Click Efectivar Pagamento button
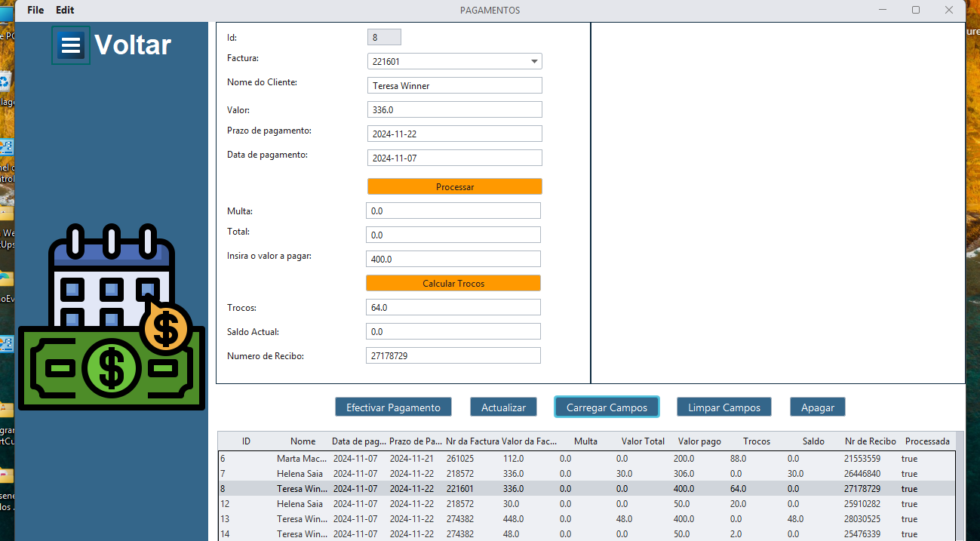Viewport: 980px width, 541px height. pyautogui.click(x=393, y=407)
